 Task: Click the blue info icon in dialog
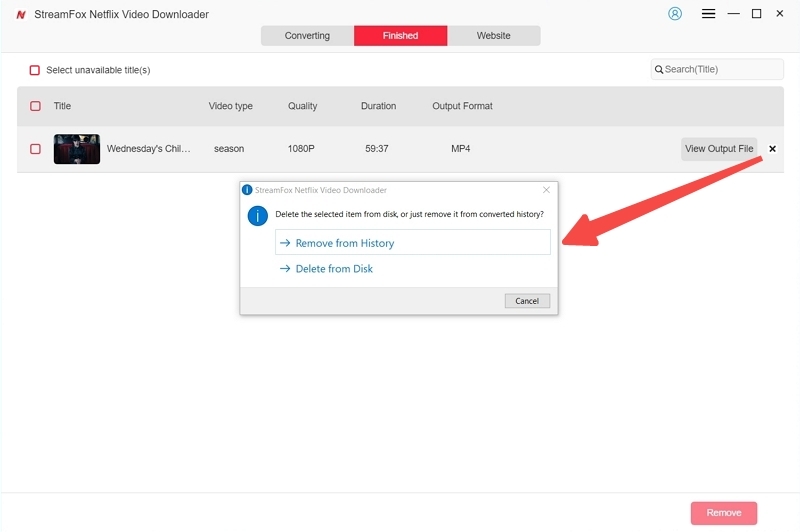point(258,215)
